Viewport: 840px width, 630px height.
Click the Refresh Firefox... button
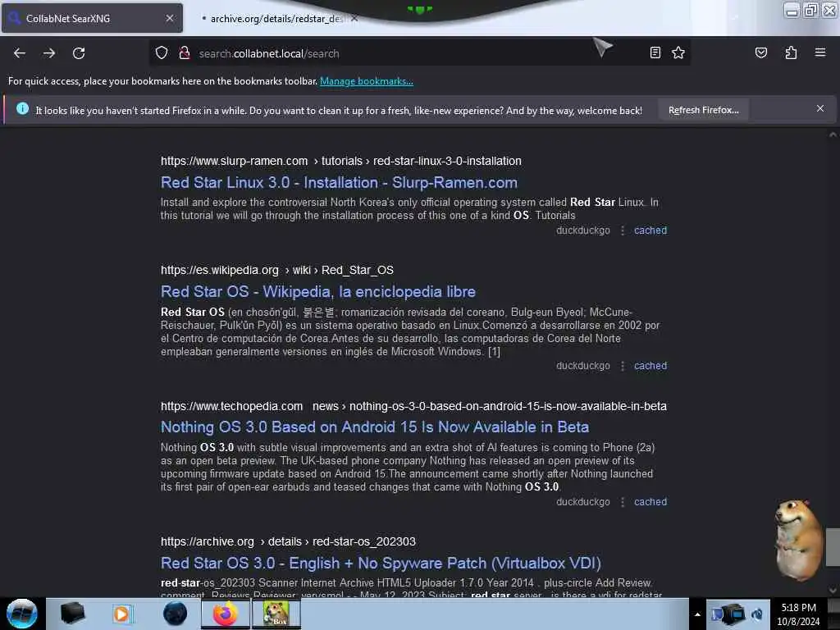[703, 110]
